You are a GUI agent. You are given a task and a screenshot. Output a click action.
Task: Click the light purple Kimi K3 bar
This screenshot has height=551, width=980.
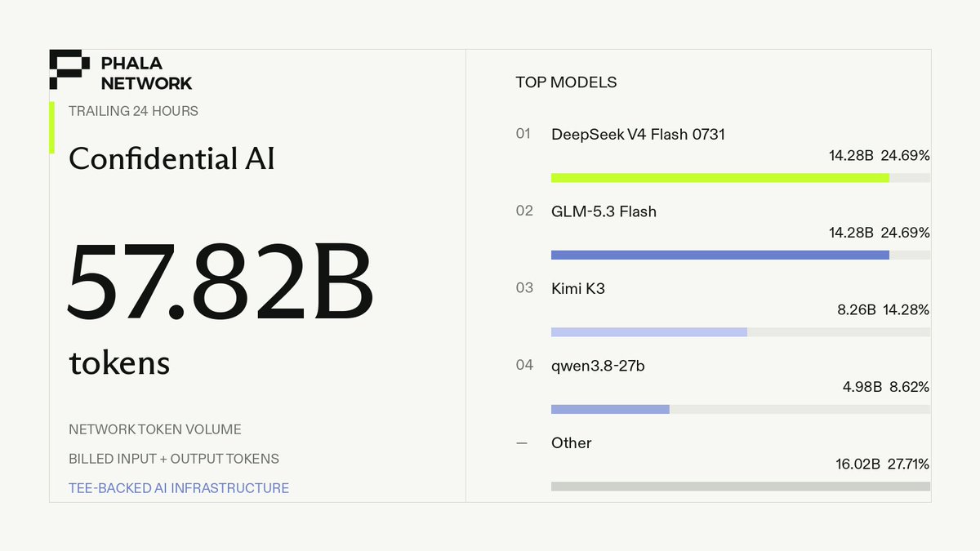tap(649, 332)
